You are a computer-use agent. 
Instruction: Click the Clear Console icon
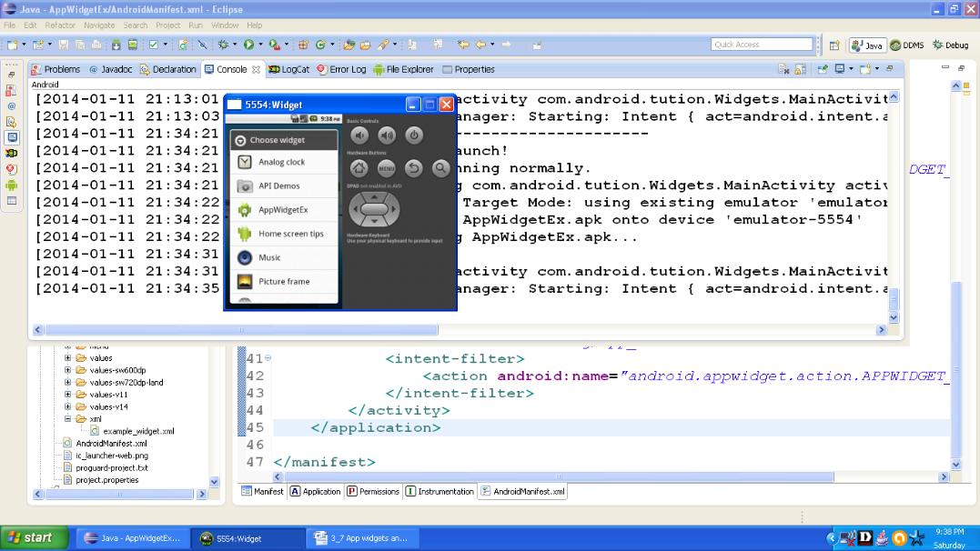pos(783,69)
